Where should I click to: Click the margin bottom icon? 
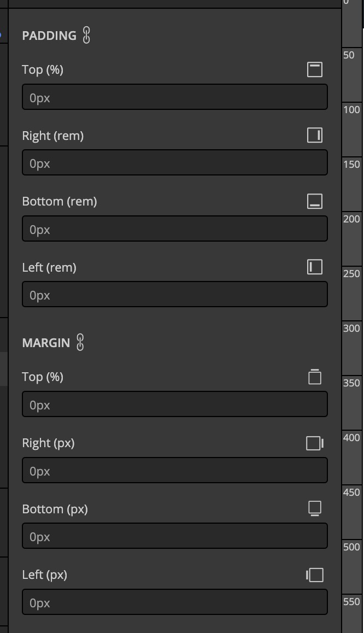tap(315, 509)
